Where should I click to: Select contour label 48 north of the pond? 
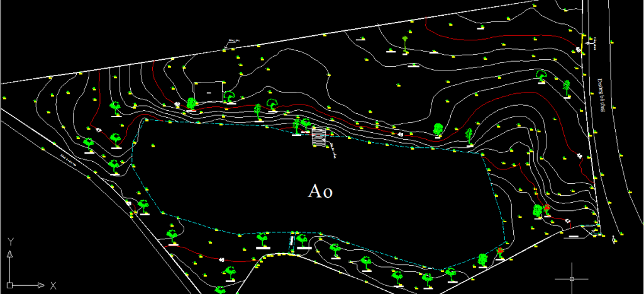tap(401, 134)
